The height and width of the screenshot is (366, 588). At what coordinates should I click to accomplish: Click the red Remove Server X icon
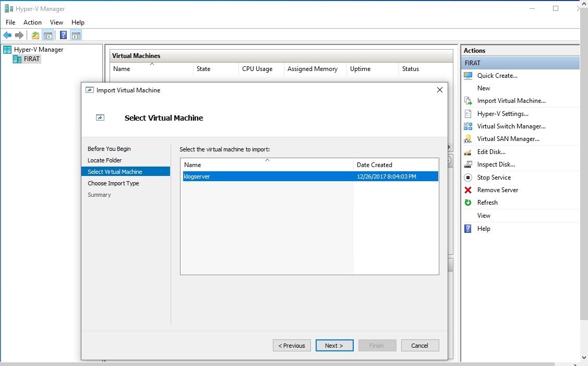click(x=468, y=190)
